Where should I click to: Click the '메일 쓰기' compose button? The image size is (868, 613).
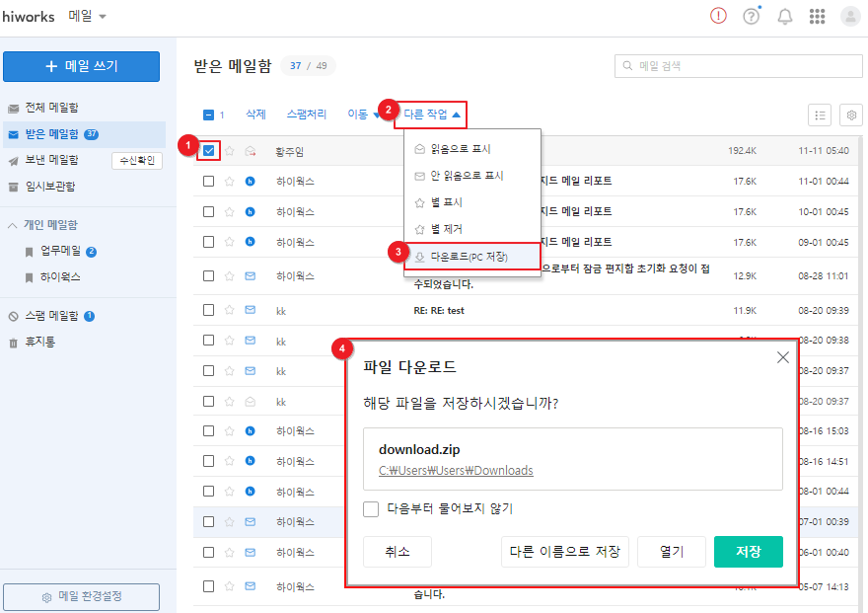point(81,66)
